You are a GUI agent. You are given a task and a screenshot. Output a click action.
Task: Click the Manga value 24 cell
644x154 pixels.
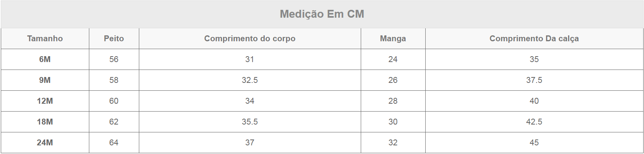point(393,59)
